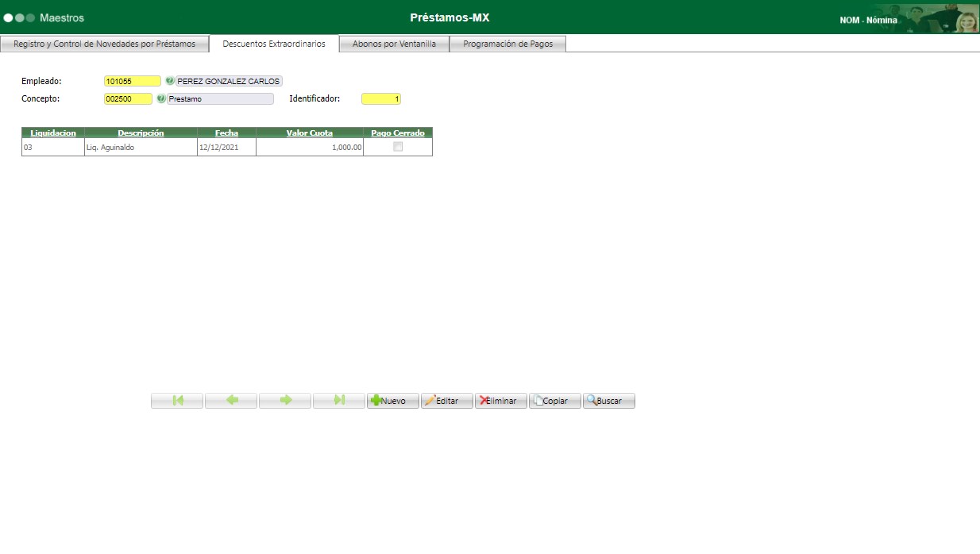Image resolution: width=980 pixels, height=554 pixels.
Task: Click the Eliminar button
Action: coord(501,401)
